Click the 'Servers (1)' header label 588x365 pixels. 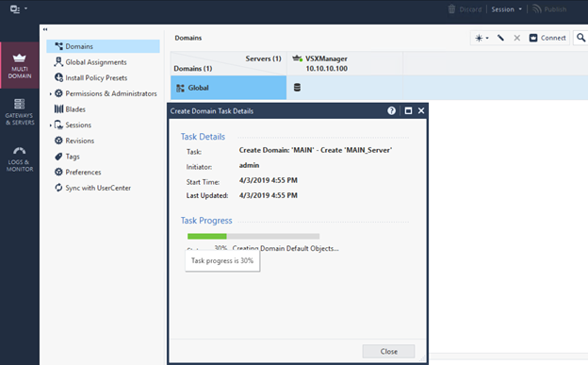pyautogui.click(x=263, y=58)
